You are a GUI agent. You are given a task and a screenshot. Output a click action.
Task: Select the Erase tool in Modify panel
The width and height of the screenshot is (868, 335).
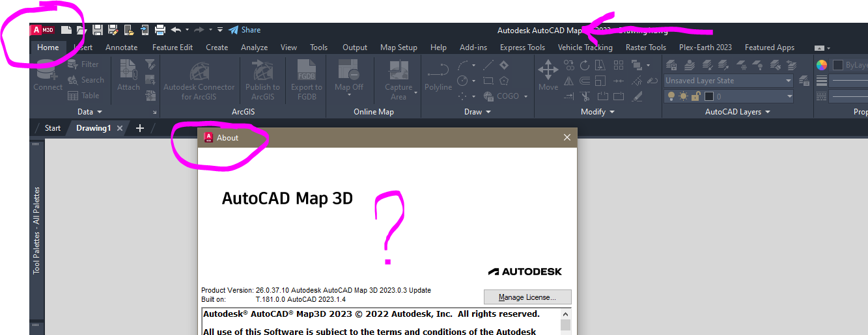coord(637,96)
